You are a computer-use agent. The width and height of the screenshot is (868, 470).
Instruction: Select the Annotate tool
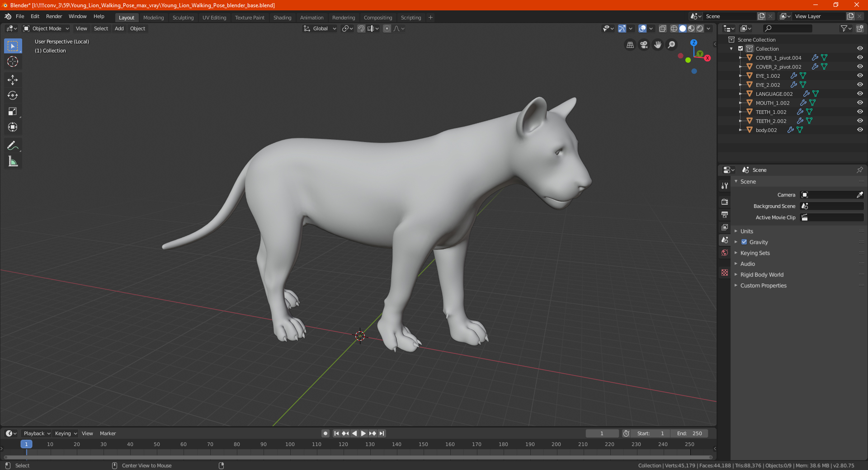coord(13,146)
